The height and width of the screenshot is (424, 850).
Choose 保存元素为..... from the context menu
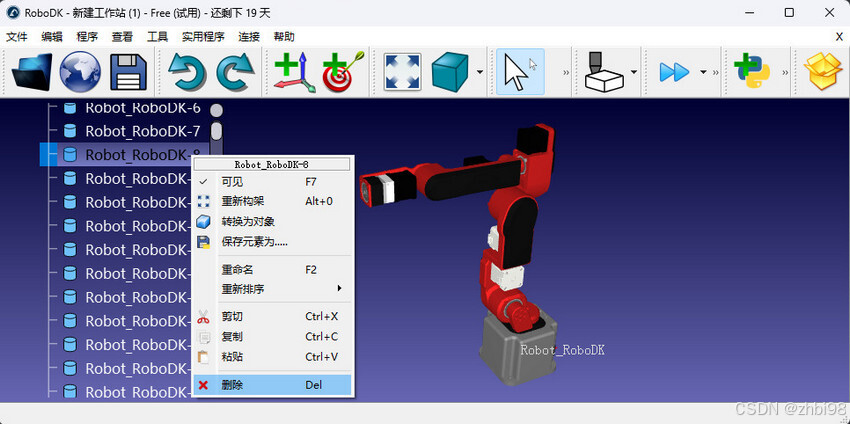point(274,242)
